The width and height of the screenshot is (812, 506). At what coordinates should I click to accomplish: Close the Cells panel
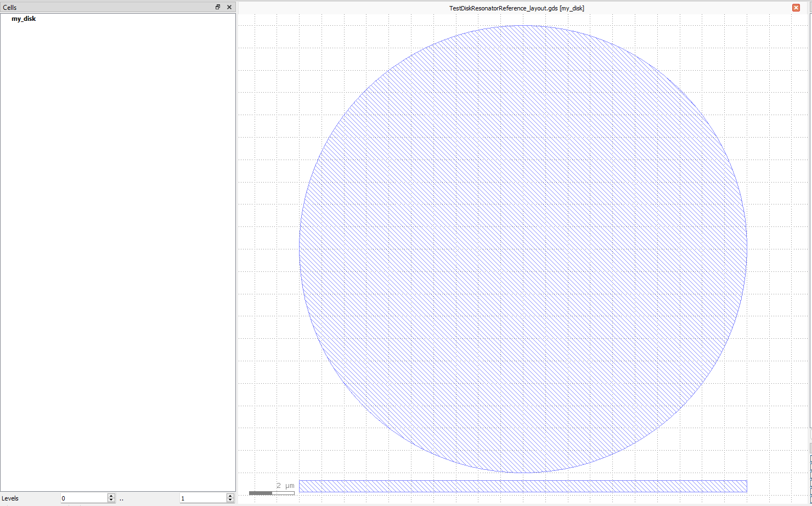click(229, 7)
